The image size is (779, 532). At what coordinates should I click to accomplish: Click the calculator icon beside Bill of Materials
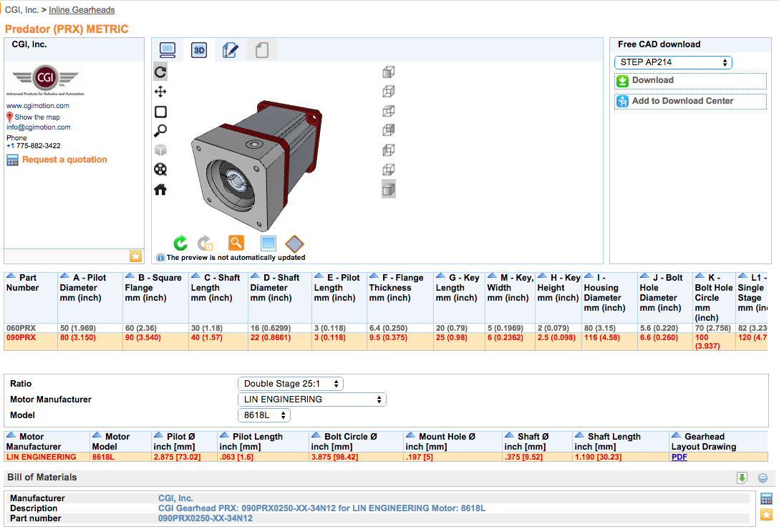click(x=766, y=498)
